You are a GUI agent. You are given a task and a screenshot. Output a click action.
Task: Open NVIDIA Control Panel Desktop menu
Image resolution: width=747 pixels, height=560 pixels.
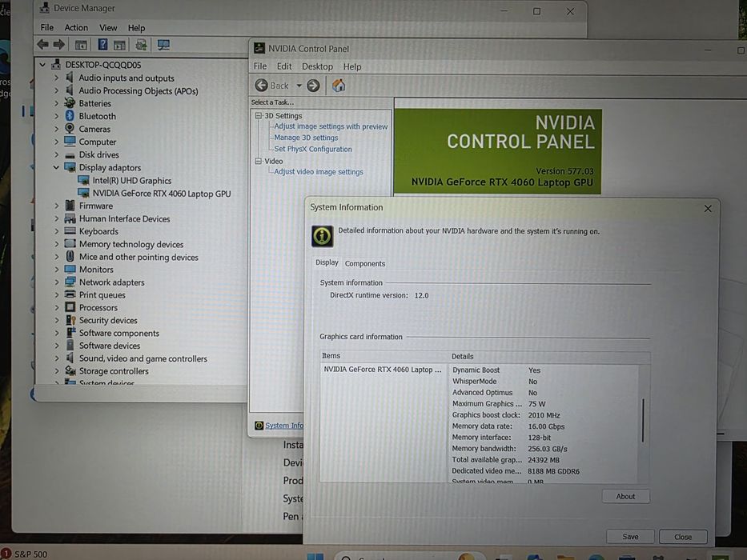tap(317, 66)
